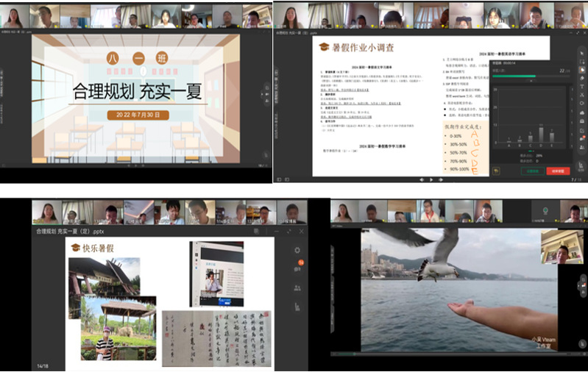Image resolution: width=588 pixels, height=372 pixels.
Task: Minimize the 合理规划 充实一夏 pptx window
Action: click(275, 231)
